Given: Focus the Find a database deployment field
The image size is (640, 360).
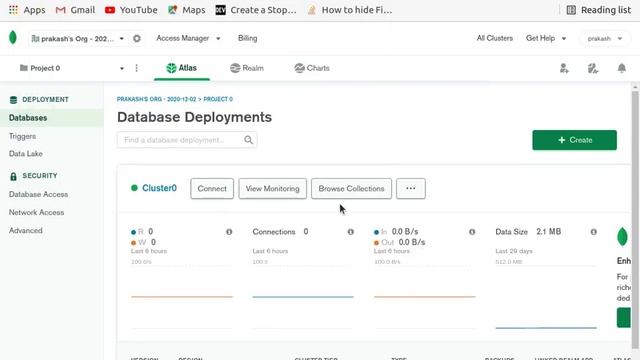Looking at the screenshot, I should 187,140.
